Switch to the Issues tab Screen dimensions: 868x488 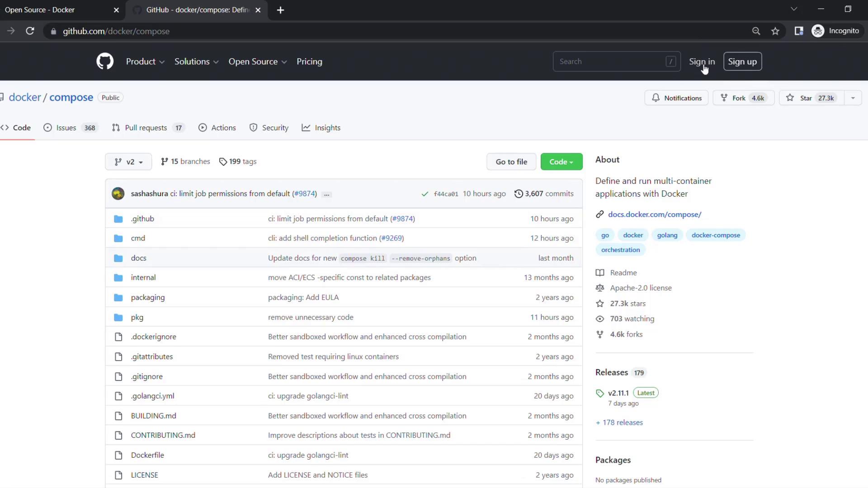click(66, 128)
